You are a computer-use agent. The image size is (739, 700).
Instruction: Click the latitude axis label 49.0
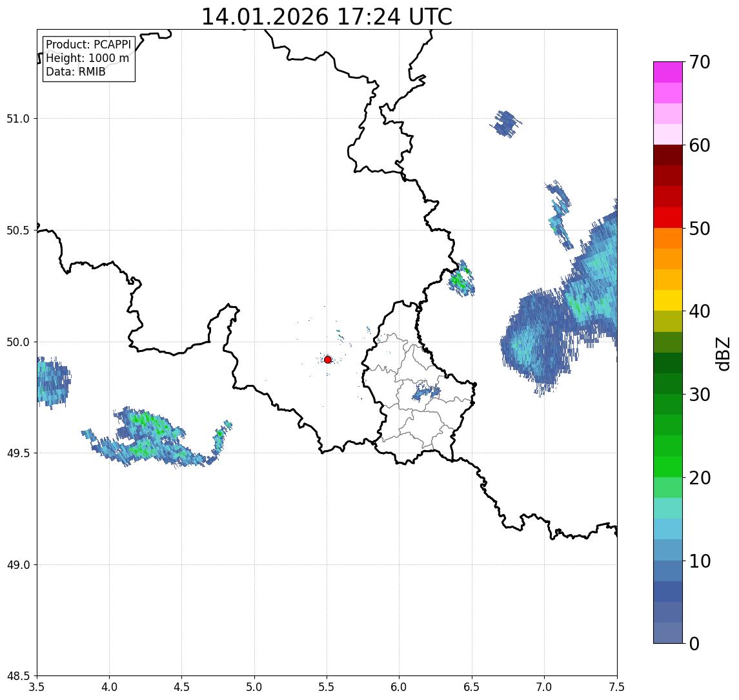pyautogui.click(x=18, y=564)
